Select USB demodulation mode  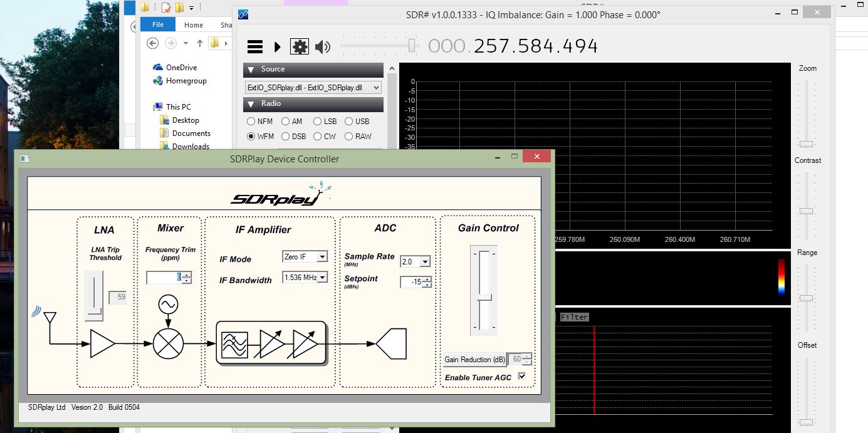click(x=357, y=122)
